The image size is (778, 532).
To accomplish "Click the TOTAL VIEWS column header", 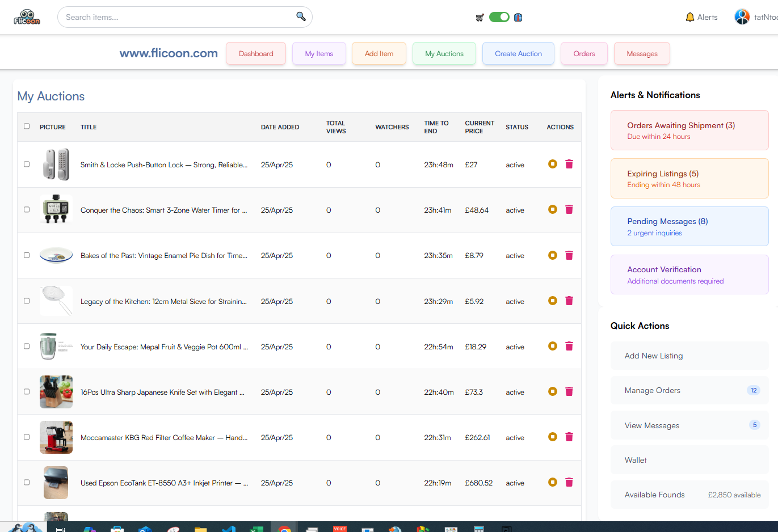I will (x=336, y=127).
